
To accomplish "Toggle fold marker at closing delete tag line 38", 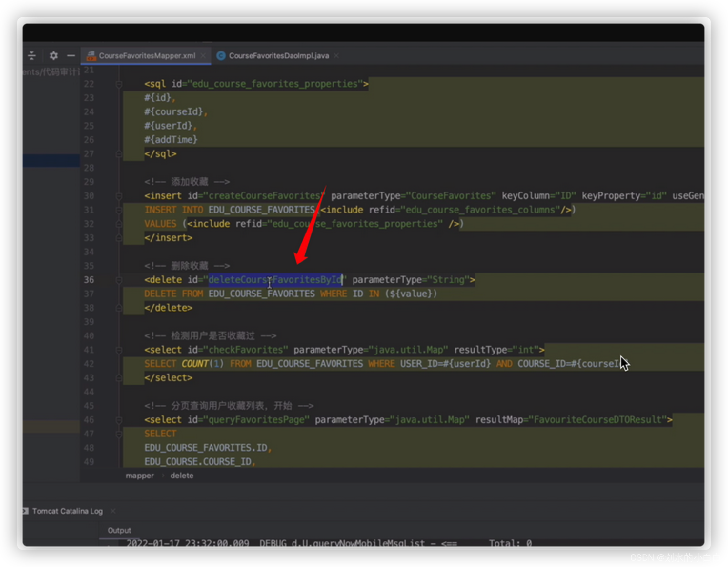I will [119, 308].
